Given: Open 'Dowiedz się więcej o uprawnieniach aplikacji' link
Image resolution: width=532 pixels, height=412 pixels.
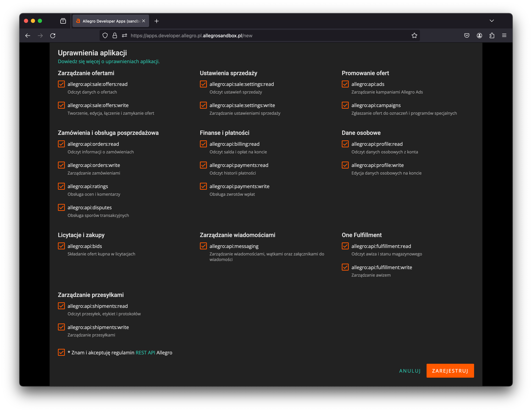Looking at the screenshot, I should [109, 62].
